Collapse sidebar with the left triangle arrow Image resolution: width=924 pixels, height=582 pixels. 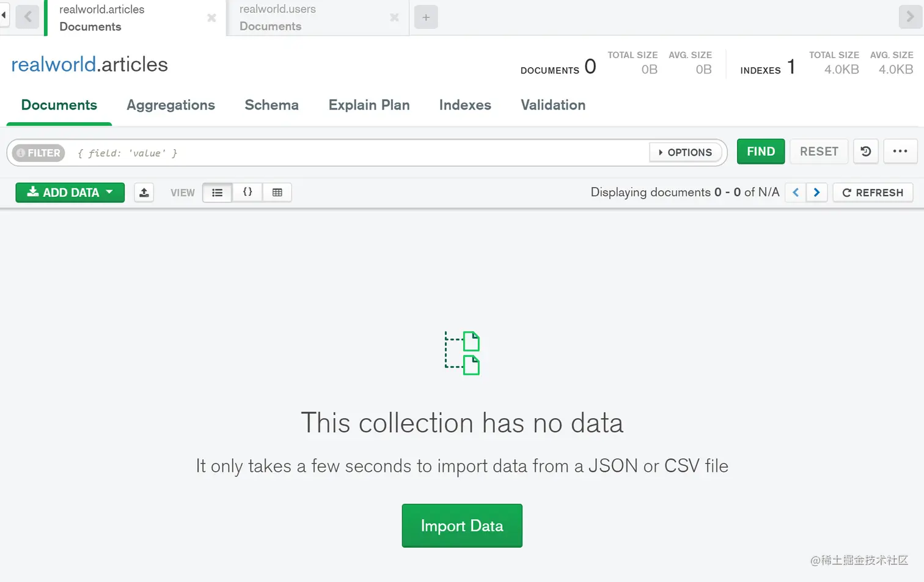tap(4, 15)
